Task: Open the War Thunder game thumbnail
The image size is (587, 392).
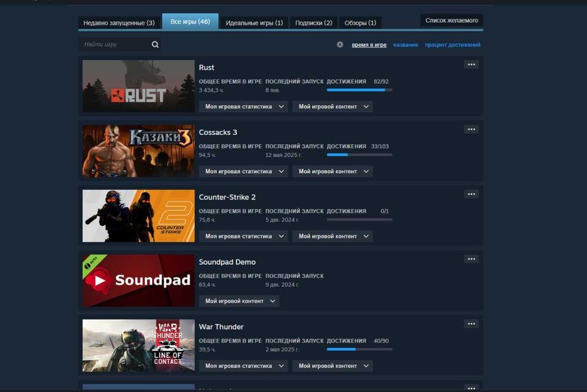Action: pos(139,345)
